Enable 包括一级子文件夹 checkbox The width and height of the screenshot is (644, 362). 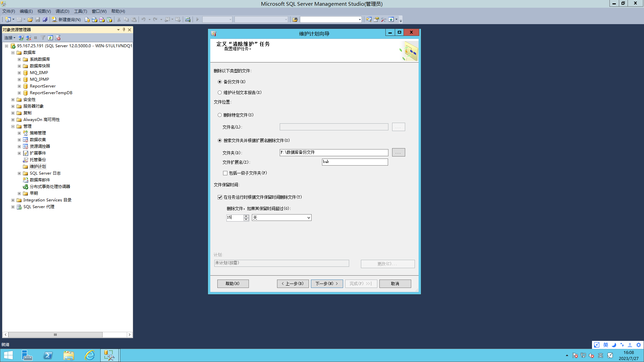coord(225,173)
